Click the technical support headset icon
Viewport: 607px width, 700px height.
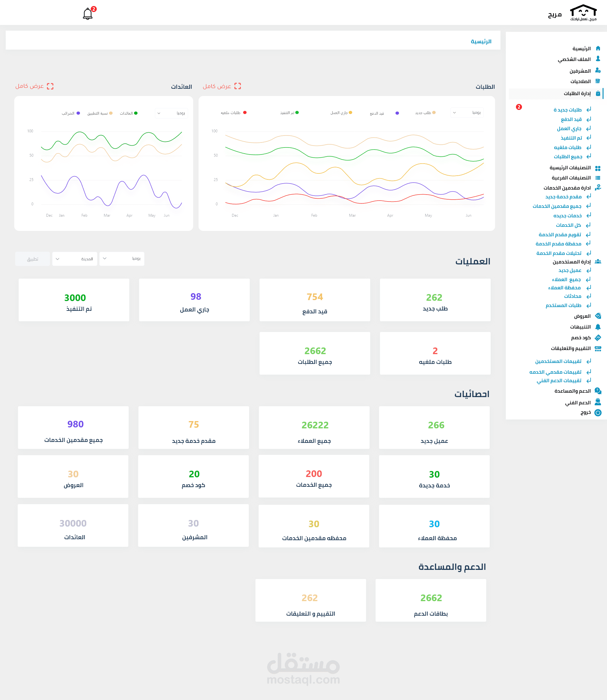[598, 402]
